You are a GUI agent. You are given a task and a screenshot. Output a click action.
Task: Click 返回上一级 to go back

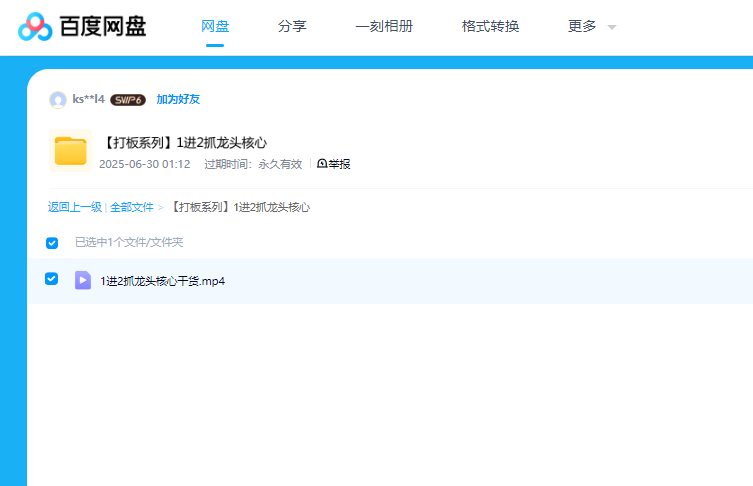[75, 207]
